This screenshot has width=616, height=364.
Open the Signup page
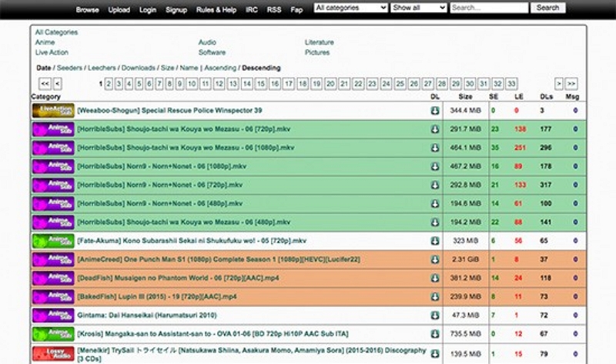tap(176, 10)
